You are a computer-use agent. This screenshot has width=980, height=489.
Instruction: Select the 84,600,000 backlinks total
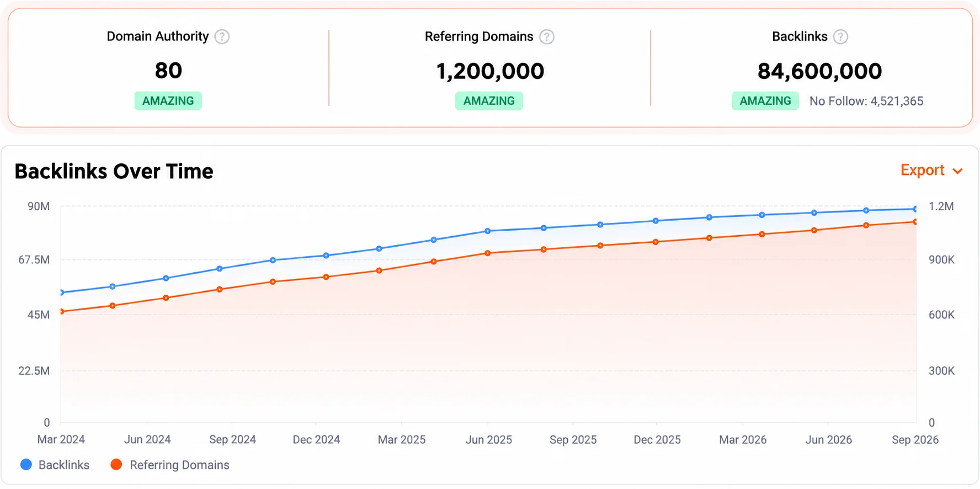[820, 71]
